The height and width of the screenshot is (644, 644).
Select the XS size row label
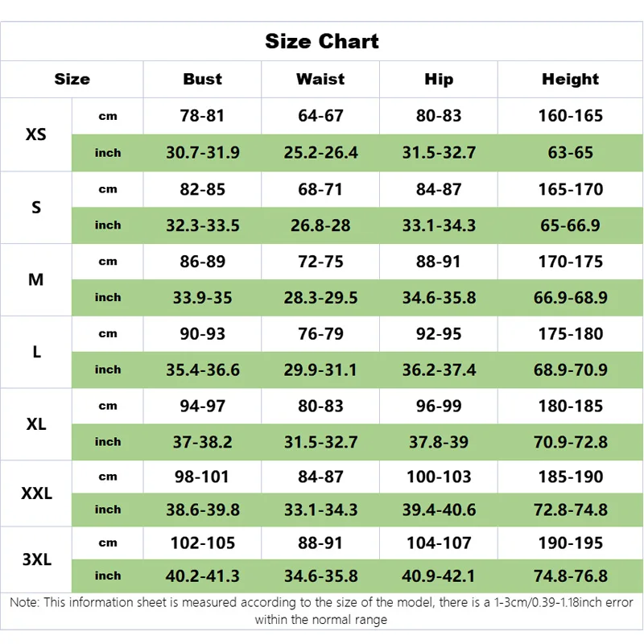pyautogui.click(x=36, y=134)
